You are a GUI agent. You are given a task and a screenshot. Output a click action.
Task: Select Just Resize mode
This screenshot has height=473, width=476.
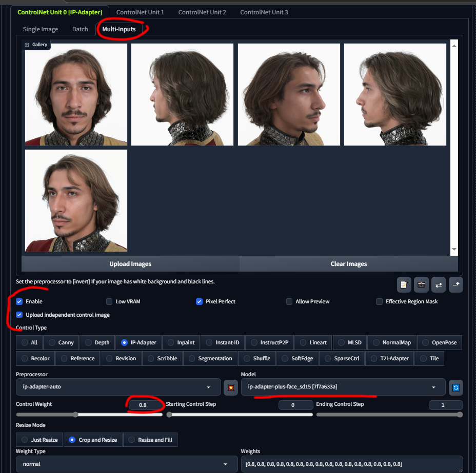click(39, 440)
